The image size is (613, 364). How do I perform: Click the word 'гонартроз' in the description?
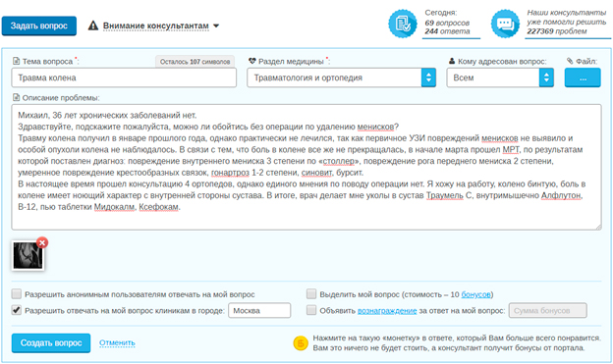point(230,173)
